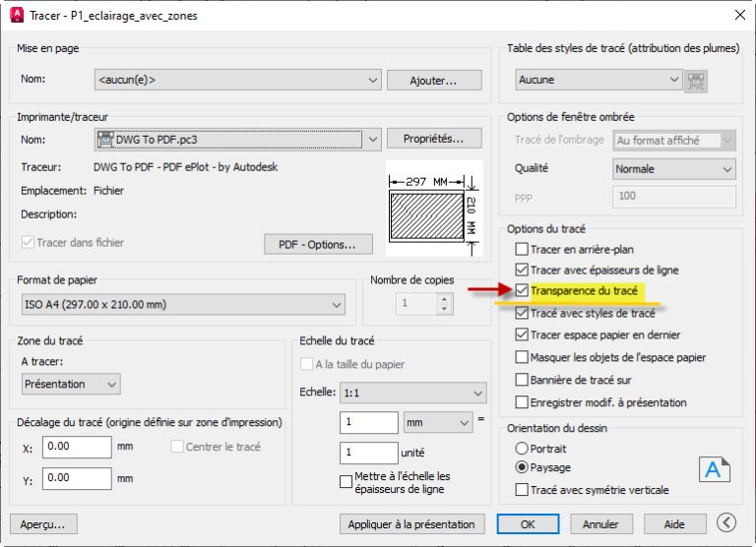Check Mettre à l'échelle les épaisseurs de ligne
This screenshot has width=756, height=547.
(346, 481)
